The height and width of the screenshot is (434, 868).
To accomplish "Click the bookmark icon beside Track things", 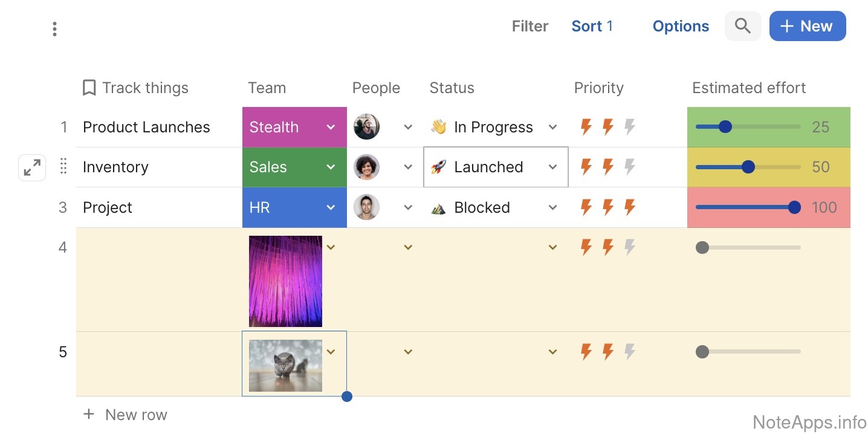I will pos(89,88).
